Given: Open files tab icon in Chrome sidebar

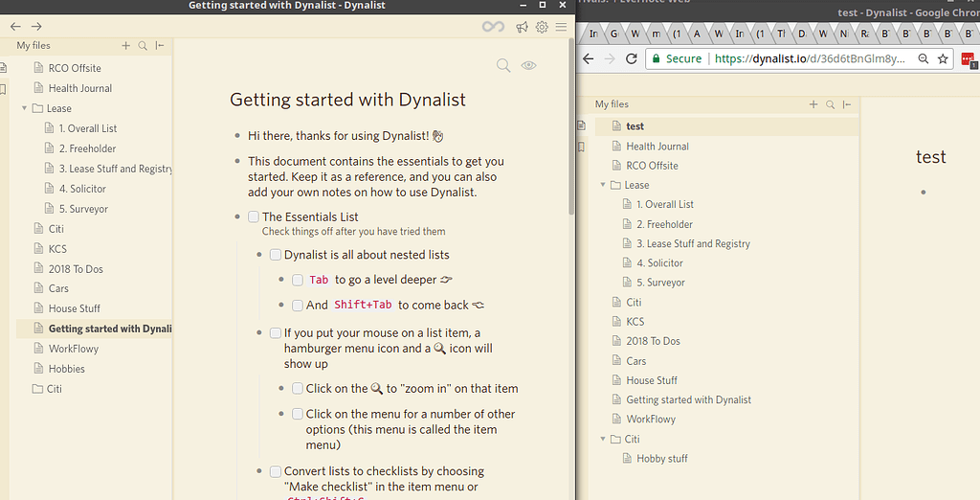Looking at the screenshot, I should click(x=581, y=125).
